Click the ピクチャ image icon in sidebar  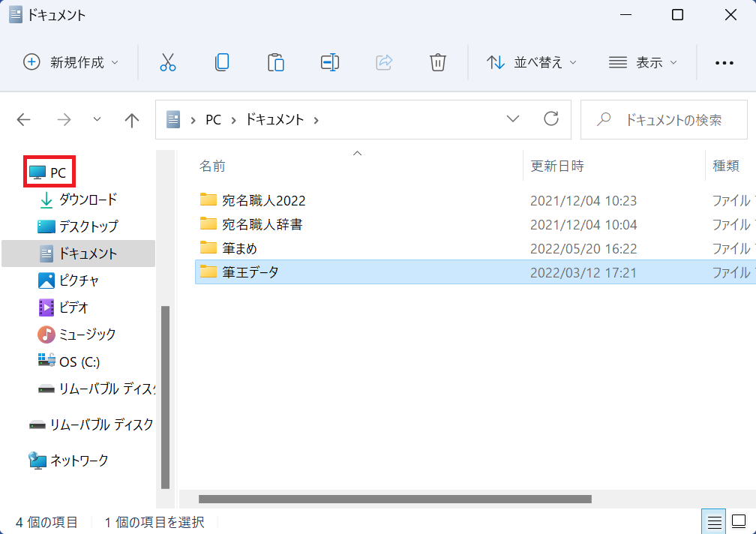point(46,280)
